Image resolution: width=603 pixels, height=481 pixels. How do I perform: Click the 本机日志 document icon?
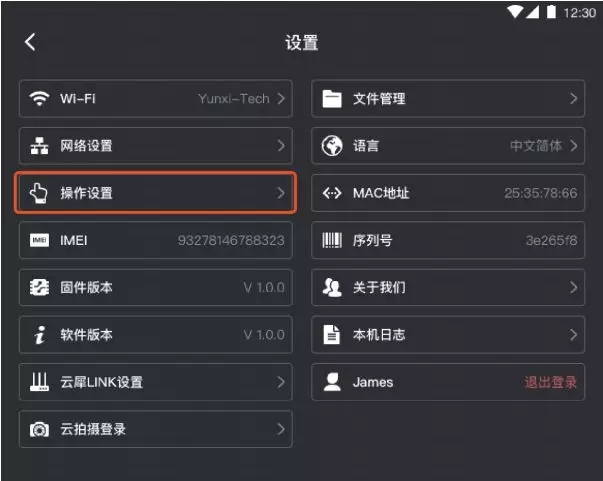[331, 335]
